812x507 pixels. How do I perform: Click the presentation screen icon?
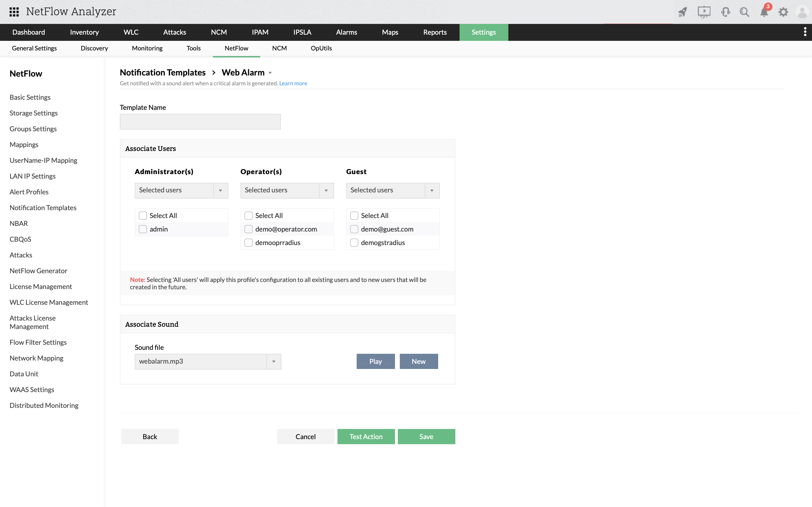[x=704, y=12]
